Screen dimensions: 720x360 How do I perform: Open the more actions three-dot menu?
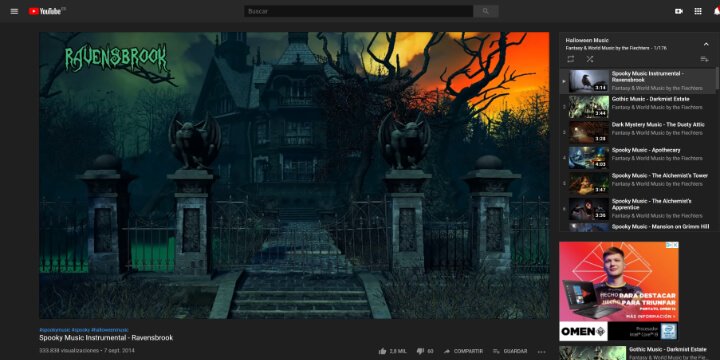tap(542, 351)
